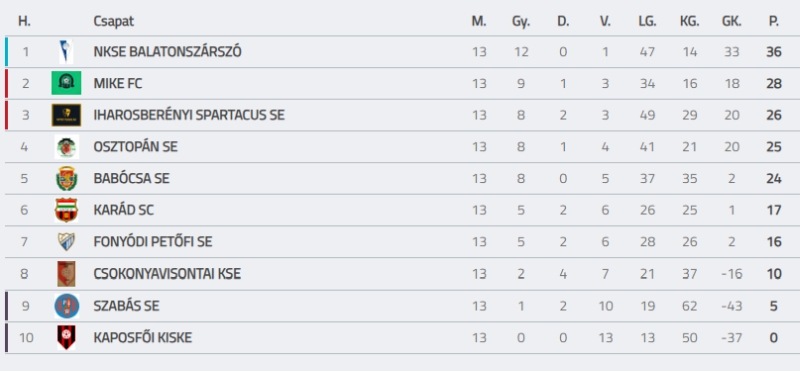The image size is (800, 371).
Task: Open the round blue Szabás SE badge
Action: (67, 306)
